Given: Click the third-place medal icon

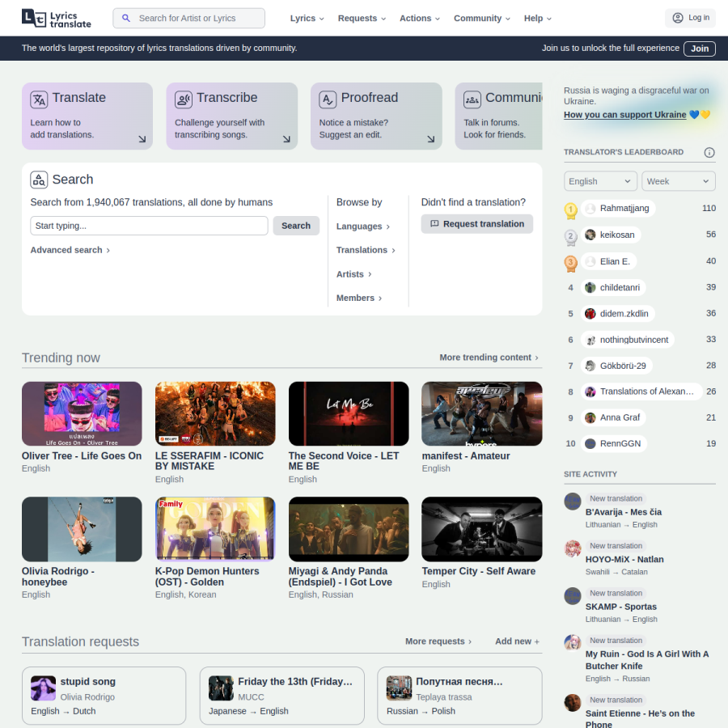Looking at the screenshot, I should 570,264.
